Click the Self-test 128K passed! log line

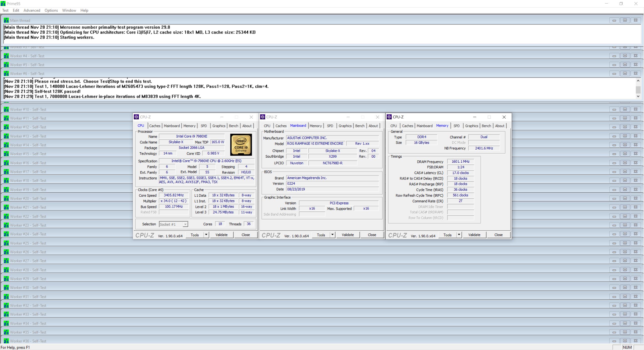click(x=42, y=91)
